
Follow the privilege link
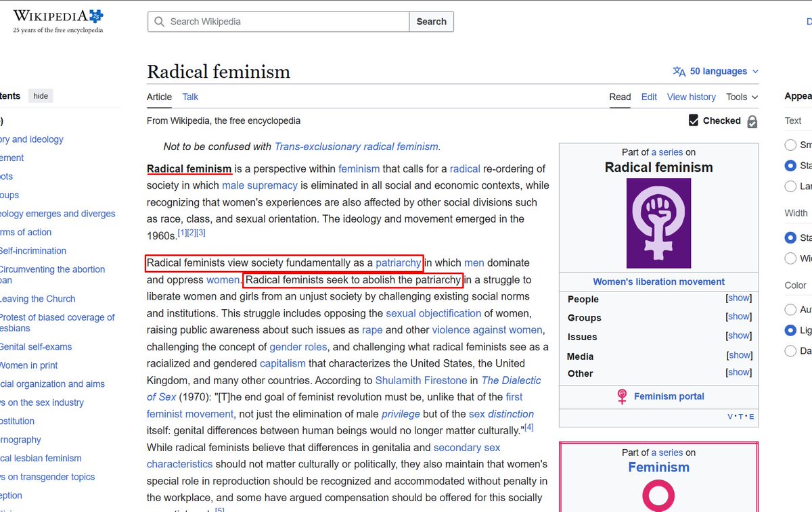click(x=401, y=414)
